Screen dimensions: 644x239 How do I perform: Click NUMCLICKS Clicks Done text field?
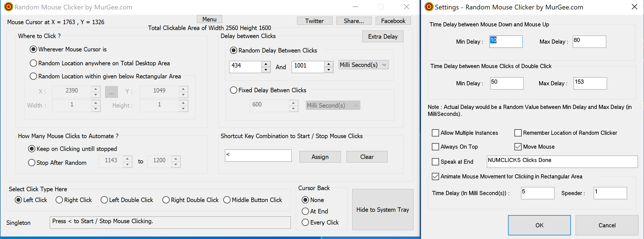(x=562, y=162)
